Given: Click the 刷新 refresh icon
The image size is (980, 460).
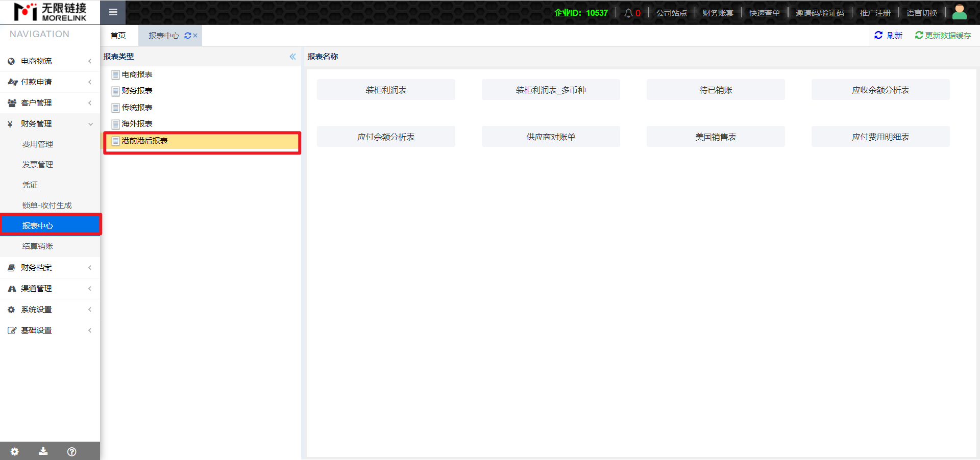Looking at the screenshot, I should coord(878,35).
